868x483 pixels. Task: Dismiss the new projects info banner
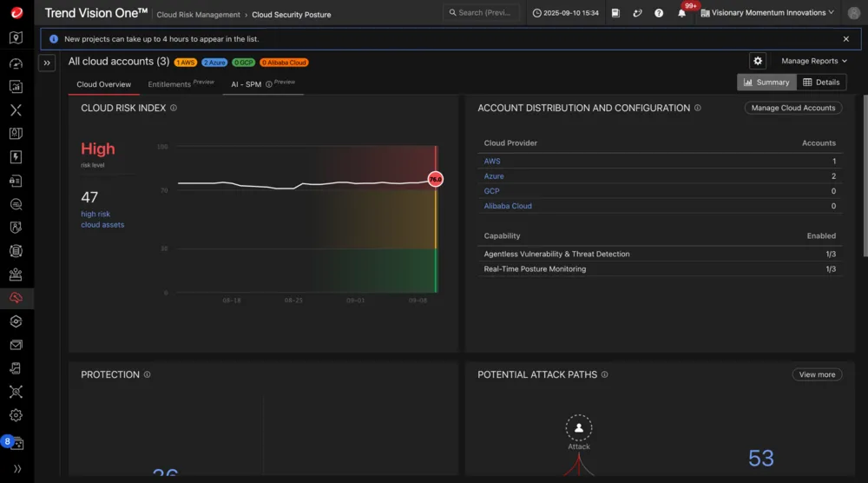click(x=846, y=39)
